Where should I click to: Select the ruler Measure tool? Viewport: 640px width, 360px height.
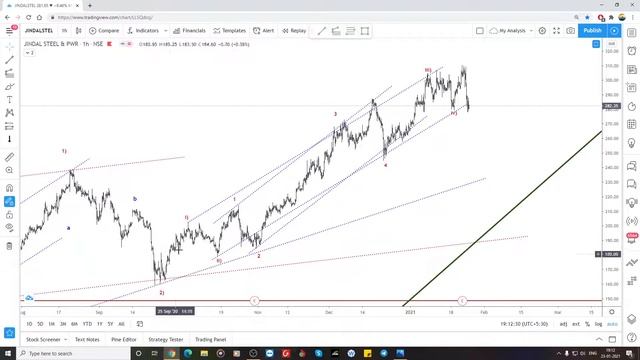click(x=9, y=157)
